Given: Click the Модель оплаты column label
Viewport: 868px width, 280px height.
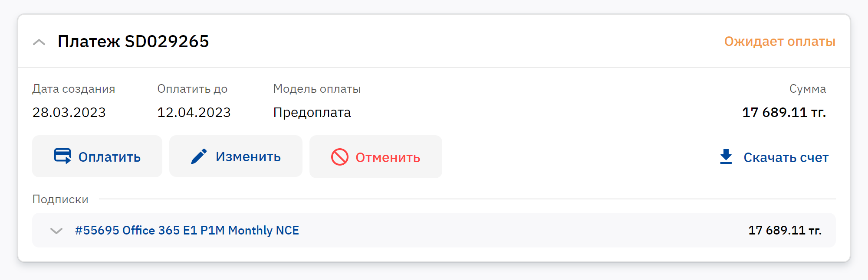Looking at the screenshot, I should (x=317, y=89).
